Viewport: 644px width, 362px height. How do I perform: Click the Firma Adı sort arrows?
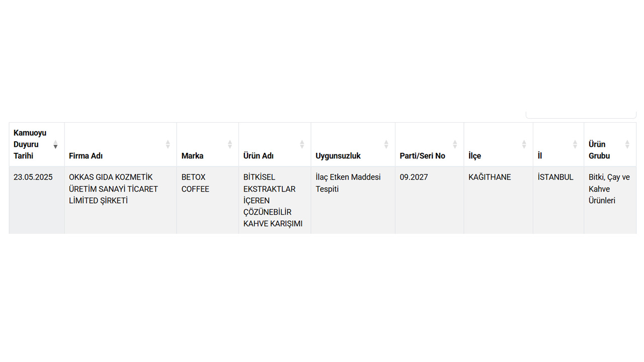coord(168,144)
